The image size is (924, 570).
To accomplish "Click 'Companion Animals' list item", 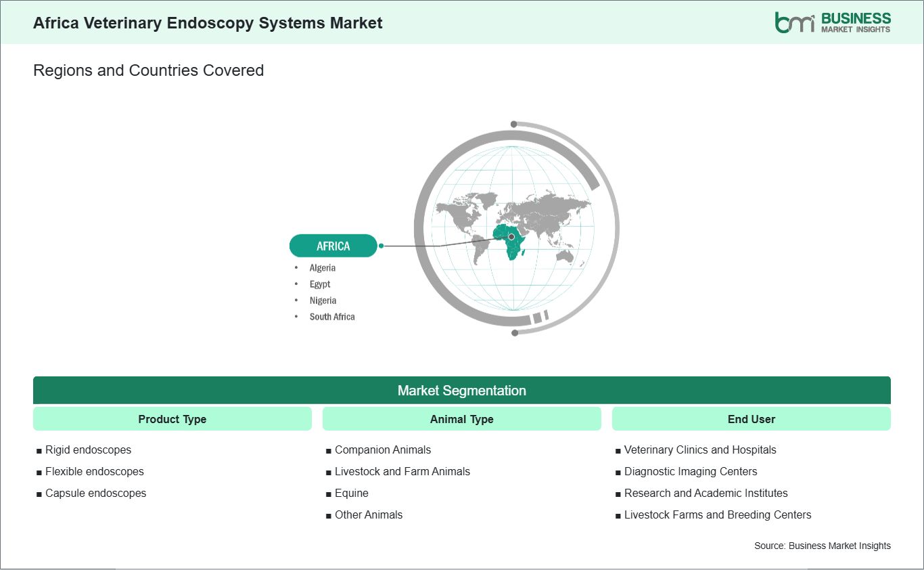I will click(x=383, y=450).
